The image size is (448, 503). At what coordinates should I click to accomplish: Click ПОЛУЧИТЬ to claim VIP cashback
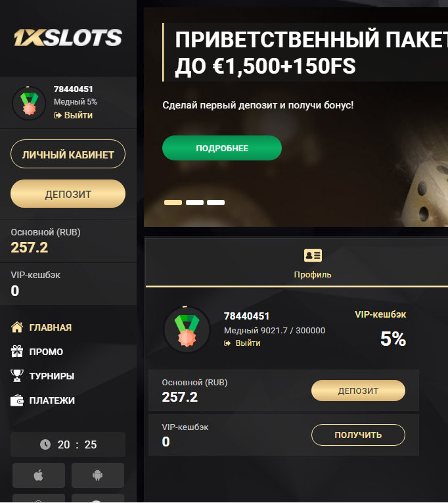(358, 435)
